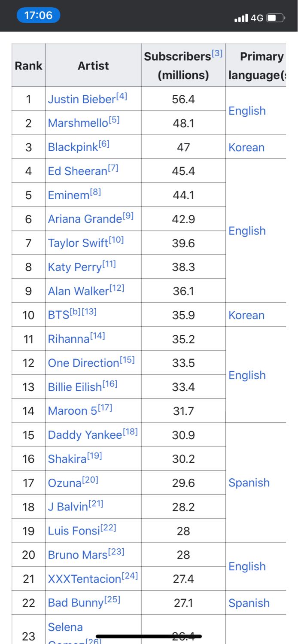Select the Ariana Grande link
Image resolution: width=298 pixels, height=644 pixels.
[85, 219]
